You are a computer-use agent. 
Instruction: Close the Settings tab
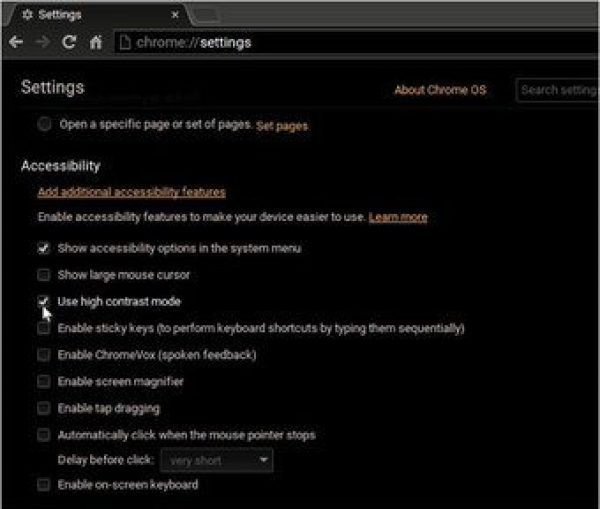tap(175, 15)
